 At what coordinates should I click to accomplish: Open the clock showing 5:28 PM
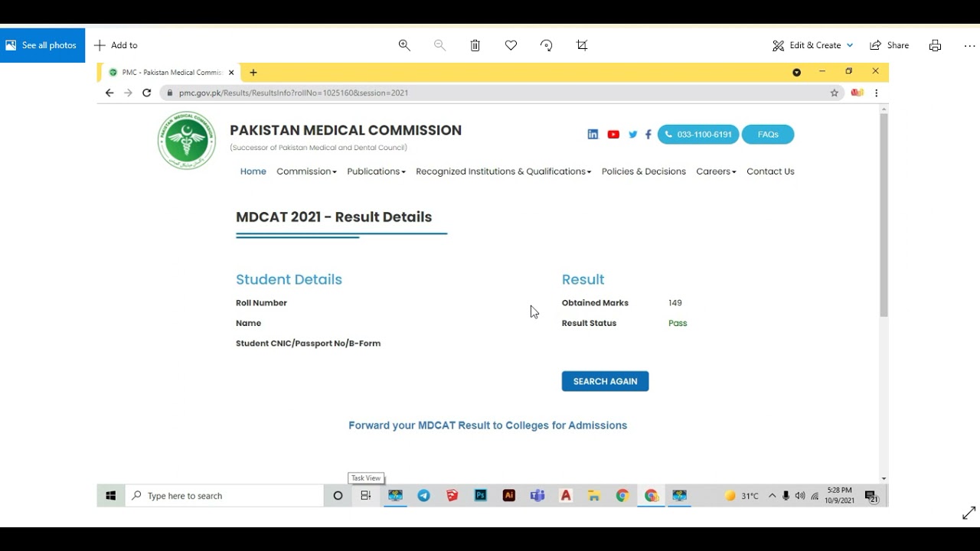[x=839, y=495]
